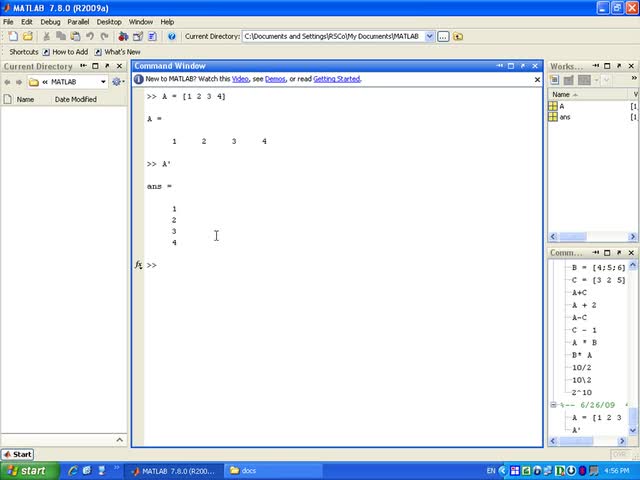
Task: Open the Parallel menu
Action: pyautogui.click(x=78, y=22)
